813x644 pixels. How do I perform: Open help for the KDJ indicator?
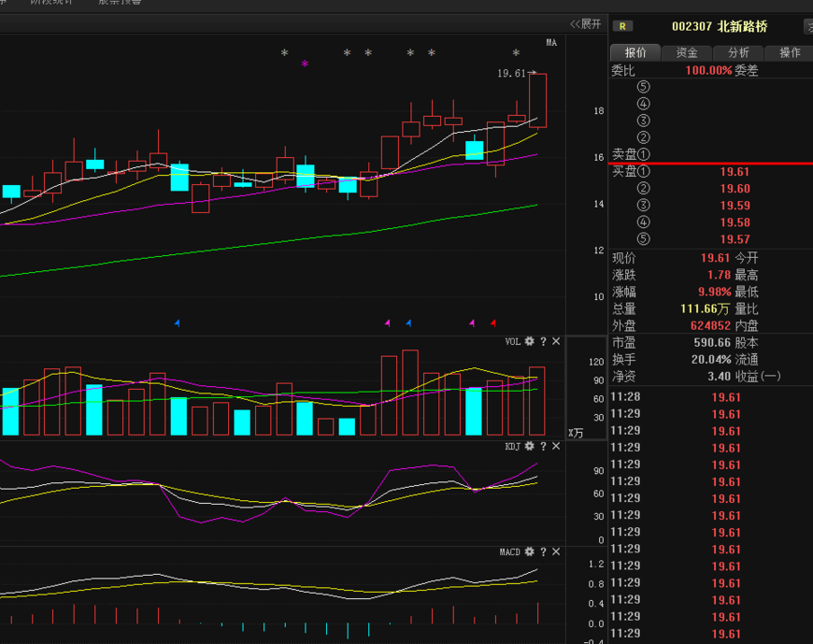pos(543,447)
